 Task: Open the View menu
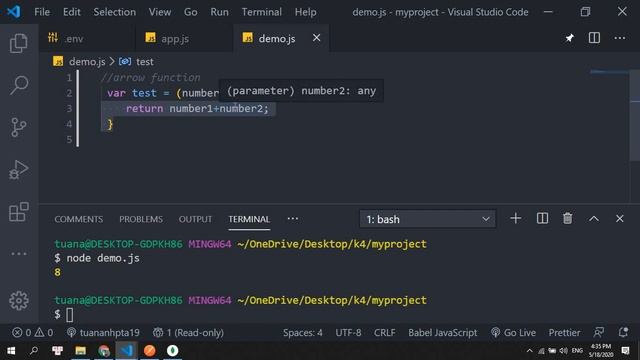(160, 12)
